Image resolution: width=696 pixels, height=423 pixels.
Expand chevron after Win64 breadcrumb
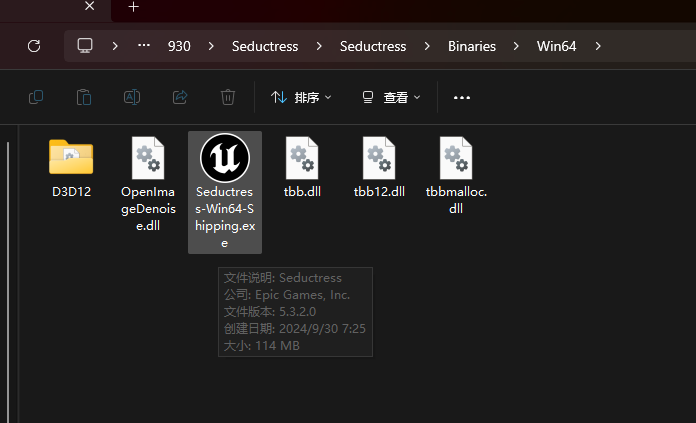pos(598,46)
